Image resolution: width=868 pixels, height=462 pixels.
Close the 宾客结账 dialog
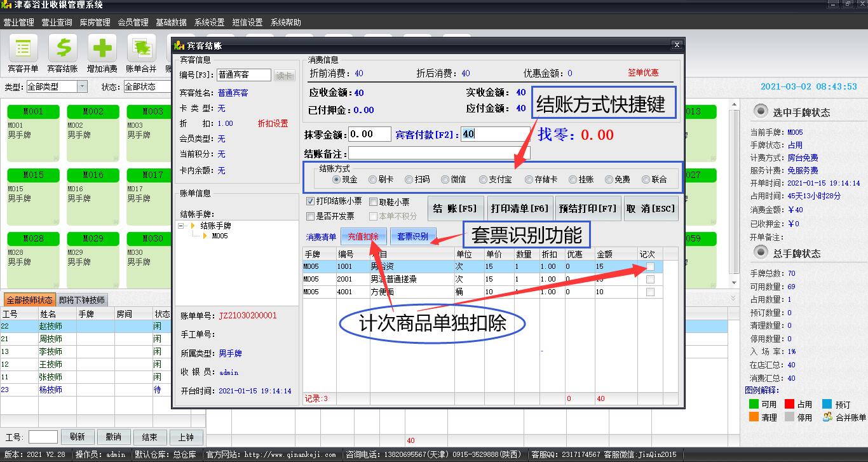[677, 45]
